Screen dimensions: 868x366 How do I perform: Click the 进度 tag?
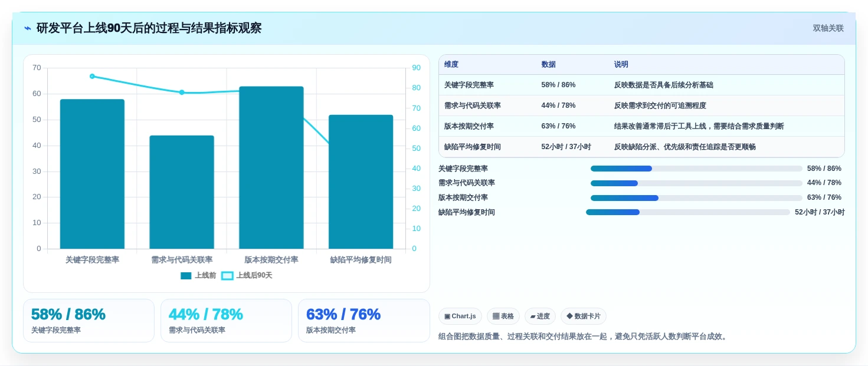coord(540,316)
